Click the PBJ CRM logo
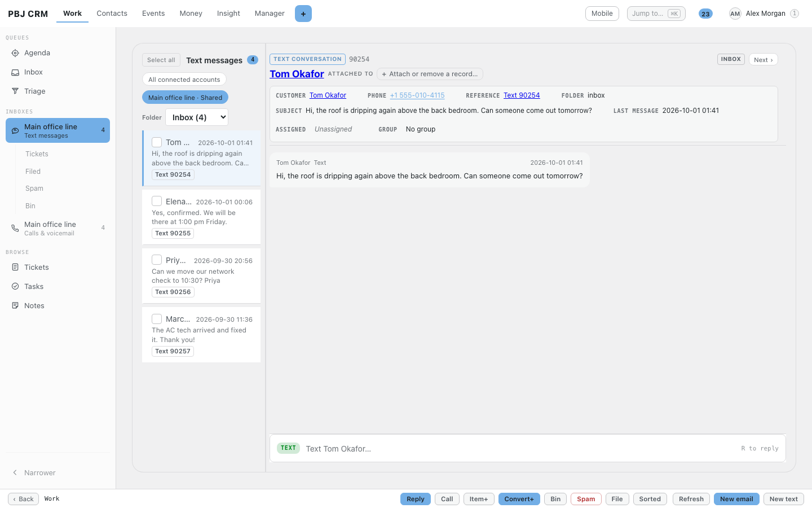Screen dimensions: 812x508 [x=28, y=14]
